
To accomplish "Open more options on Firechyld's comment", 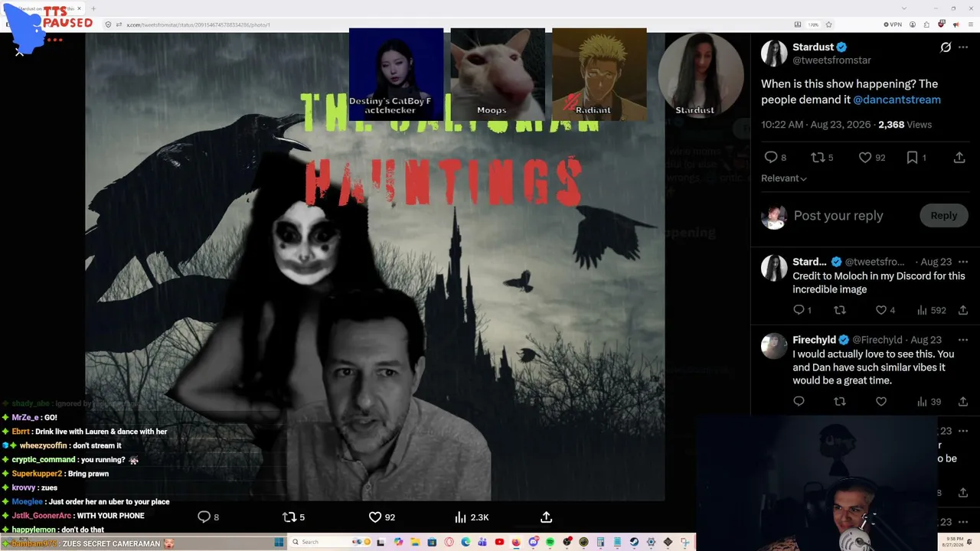I will coord(963,340).
